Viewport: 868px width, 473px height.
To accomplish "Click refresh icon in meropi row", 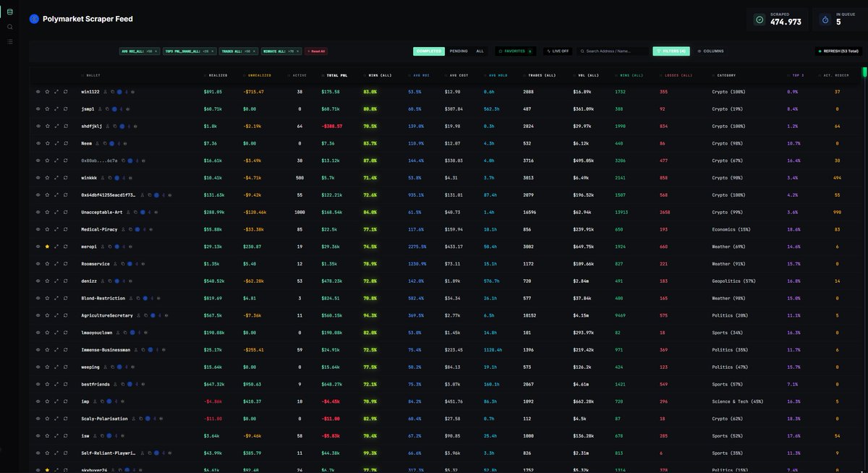I will tap(65, 247).
